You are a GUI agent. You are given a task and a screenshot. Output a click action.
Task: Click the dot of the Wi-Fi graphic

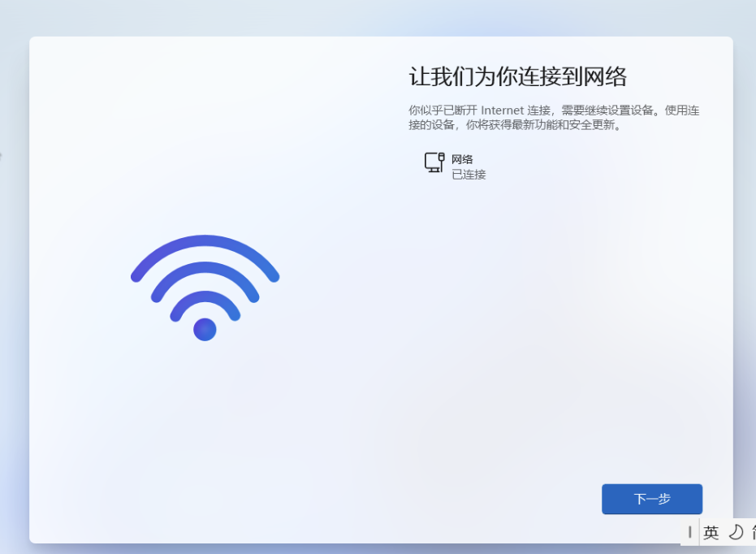click(205, 330)
